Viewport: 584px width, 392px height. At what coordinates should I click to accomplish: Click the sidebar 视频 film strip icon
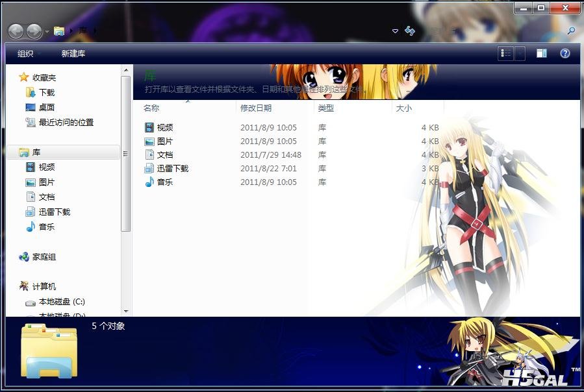coord(30,167)
